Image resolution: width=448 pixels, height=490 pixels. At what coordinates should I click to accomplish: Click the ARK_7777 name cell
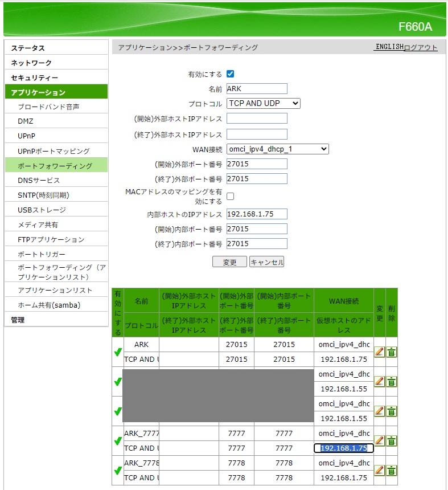[141, 433]
